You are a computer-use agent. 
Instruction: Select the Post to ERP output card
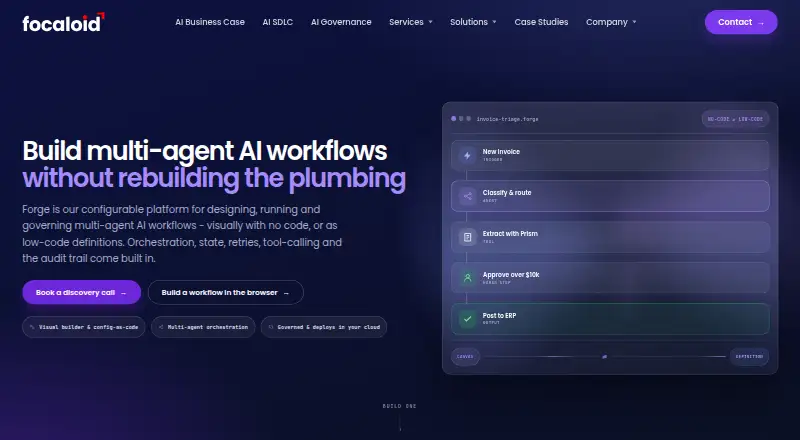pos(610,319)
